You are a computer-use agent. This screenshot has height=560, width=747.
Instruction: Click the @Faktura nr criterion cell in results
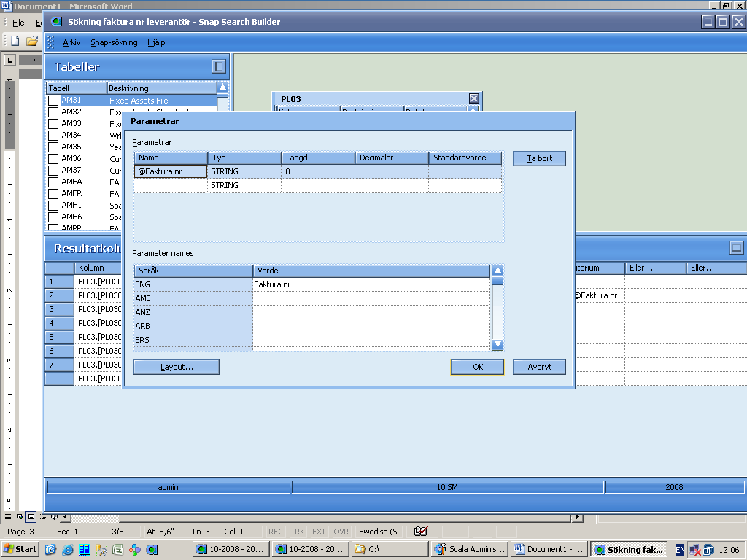point(600,295)
